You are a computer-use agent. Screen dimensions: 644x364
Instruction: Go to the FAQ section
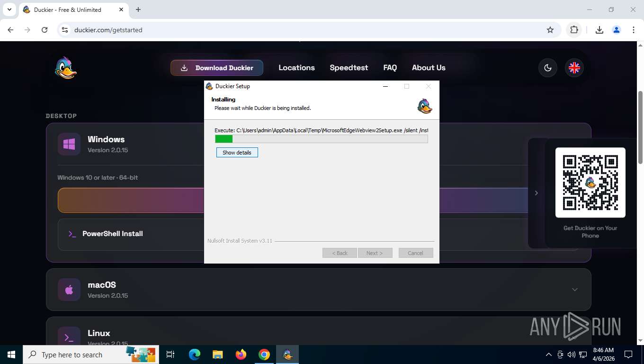pos(390,68)
